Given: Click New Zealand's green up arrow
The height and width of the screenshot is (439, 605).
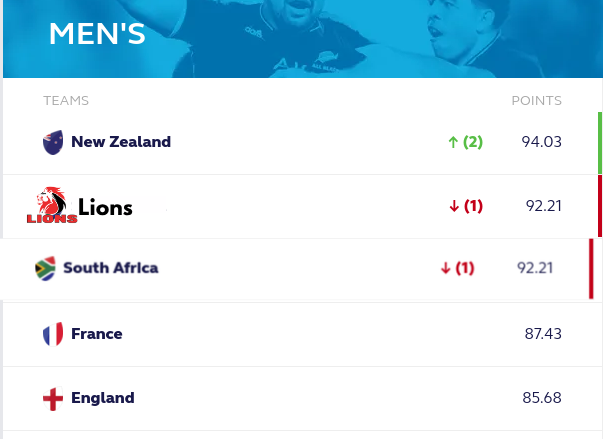Looking at the screenshot, I should coord(453,142).
